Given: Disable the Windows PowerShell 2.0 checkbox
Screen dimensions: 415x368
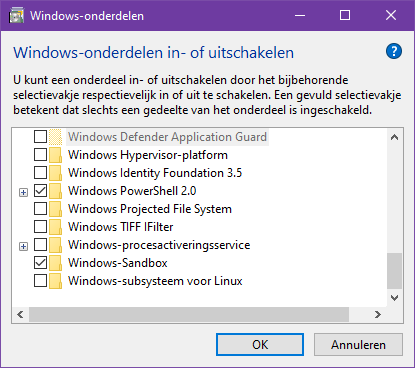Looking at the screenshot, I should tap(40, 191).
